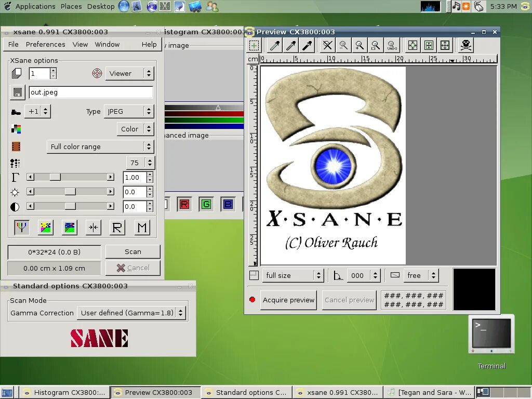Click the R restore enhancement button
The height and width of the screenshot is (399, 532).
117,228
